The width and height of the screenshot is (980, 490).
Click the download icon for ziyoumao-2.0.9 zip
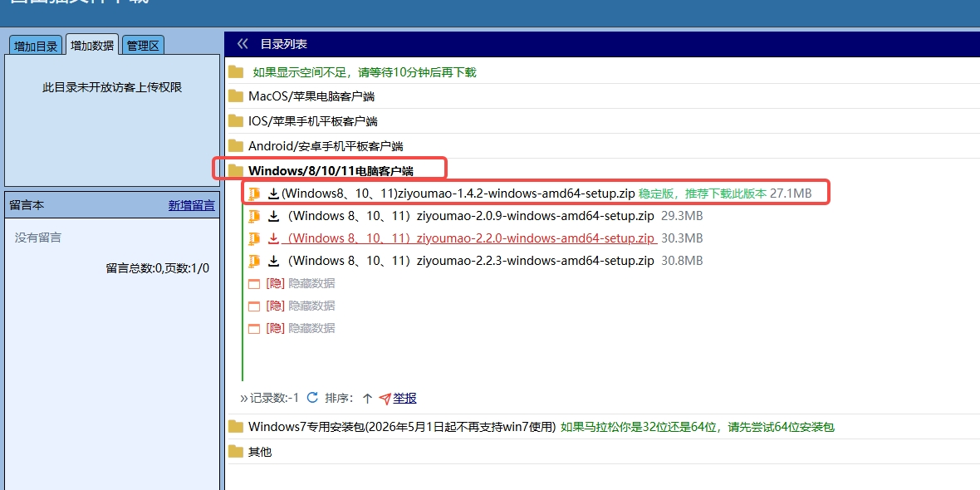coord(273,216)
